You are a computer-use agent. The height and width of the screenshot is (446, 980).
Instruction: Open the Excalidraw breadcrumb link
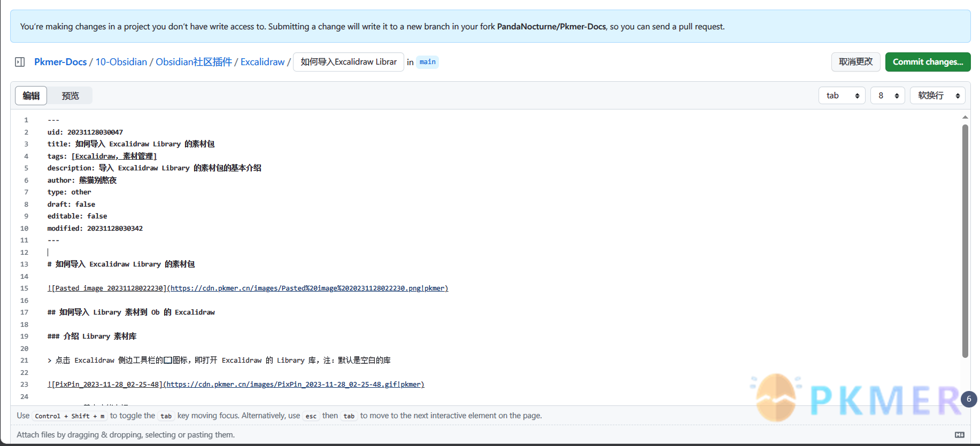point(263,62)
